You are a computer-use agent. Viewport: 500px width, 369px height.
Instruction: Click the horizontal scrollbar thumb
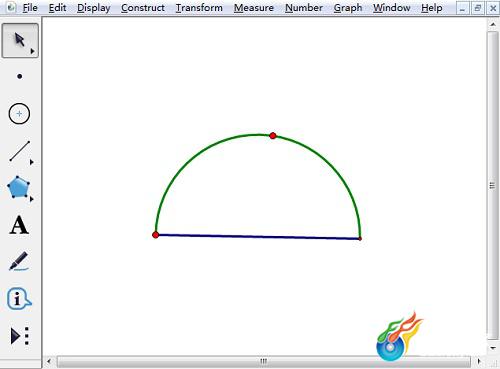(264, 361)
